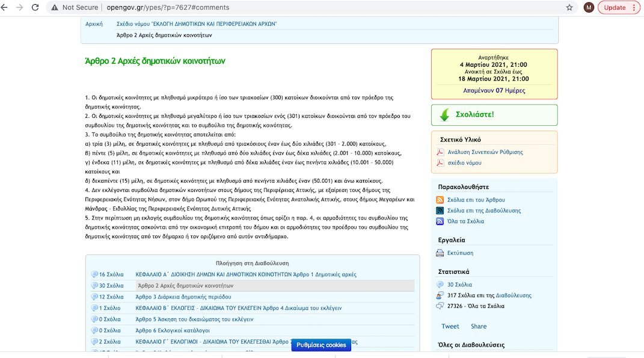This screenshot has height=358, width=644.
Task: Click the Παρακολουθήστε section heading
Action: (x=463, y=187)
